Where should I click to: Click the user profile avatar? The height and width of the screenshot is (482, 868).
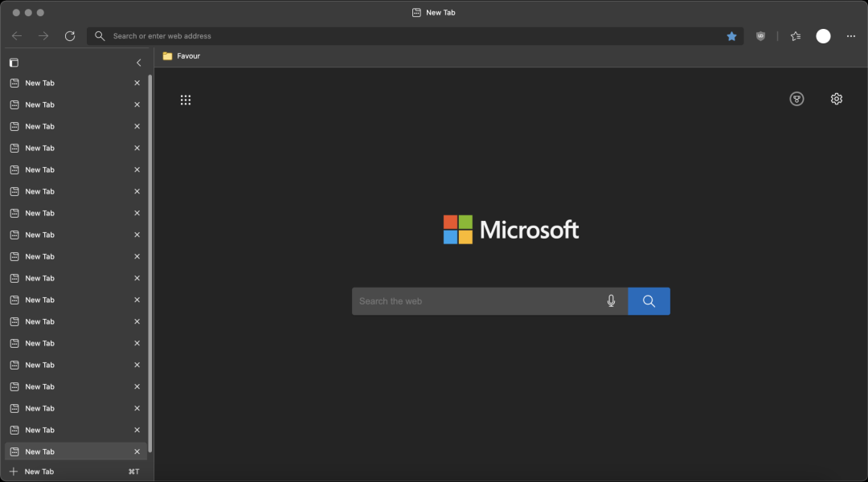[x=823, y=36]
